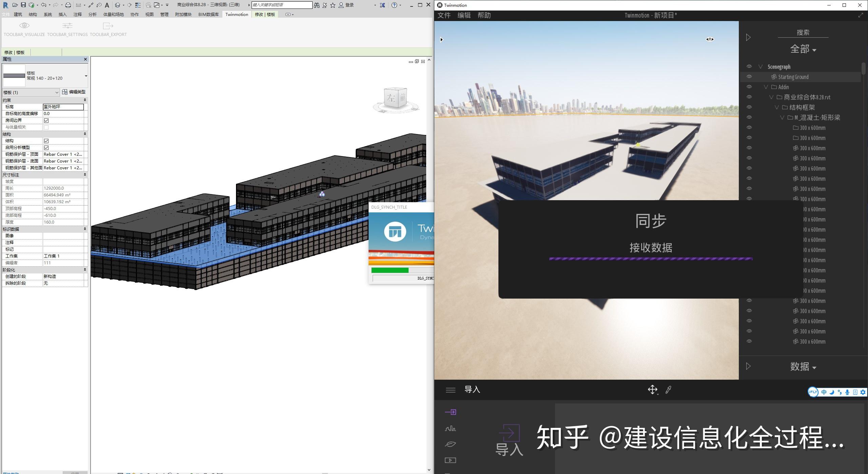Collapse the 约束 properties section
The width and height of the screenshot is (868, 474).
[85, 100]
